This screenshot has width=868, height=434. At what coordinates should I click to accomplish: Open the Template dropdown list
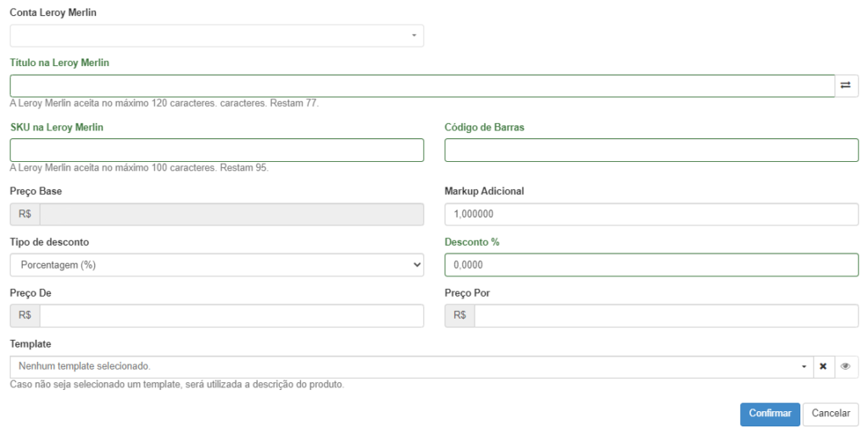point(411,366)
